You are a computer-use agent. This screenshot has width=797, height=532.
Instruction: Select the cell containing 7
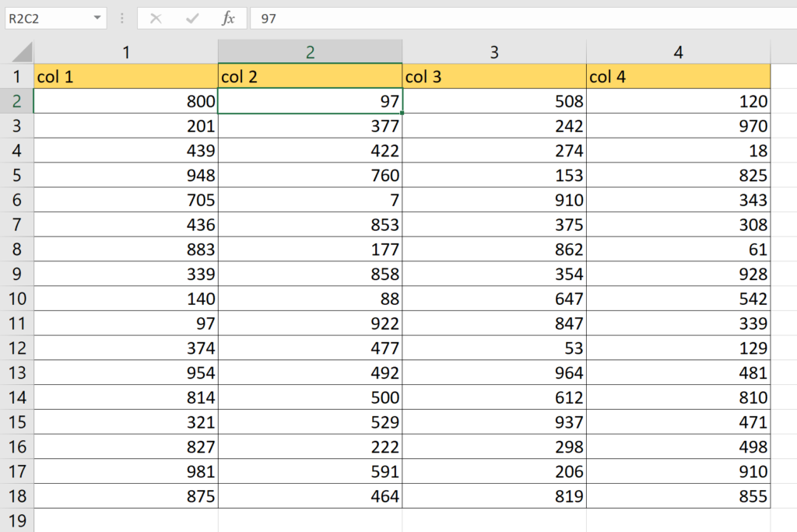[x=311, y=200]
